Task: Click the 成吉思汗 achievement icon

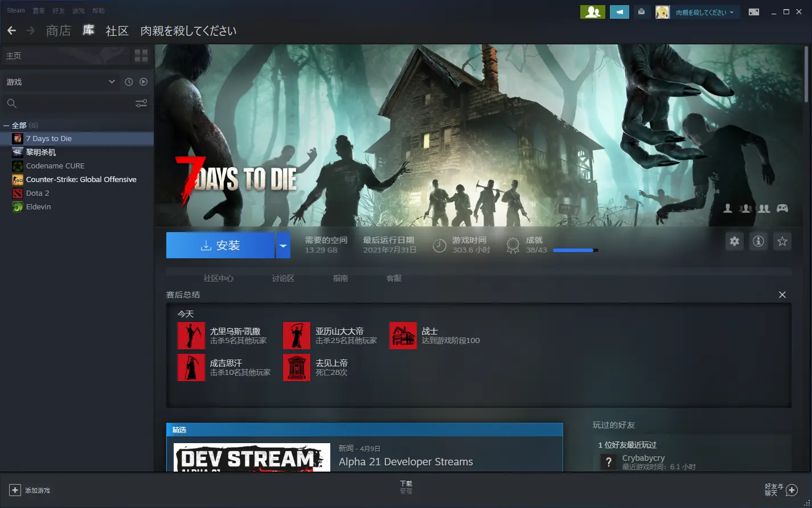Action: tap(191, 367)
